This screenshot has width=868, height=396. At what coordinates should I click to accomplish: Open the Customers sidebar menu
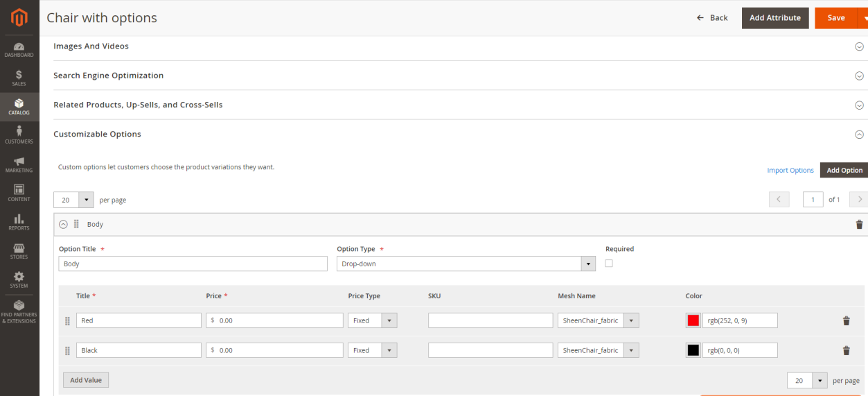pyautogui.click(x=19, y=135)
